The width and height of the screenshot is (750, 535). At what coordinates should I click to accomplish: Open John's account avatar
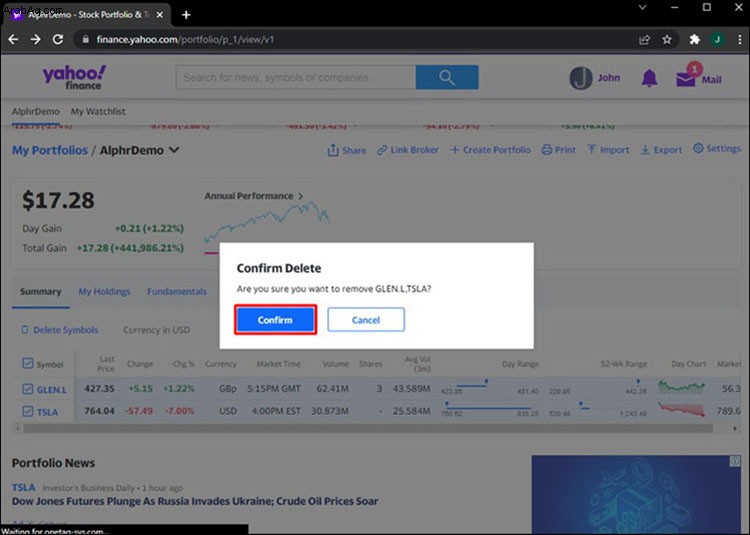[x=581, y=78]
